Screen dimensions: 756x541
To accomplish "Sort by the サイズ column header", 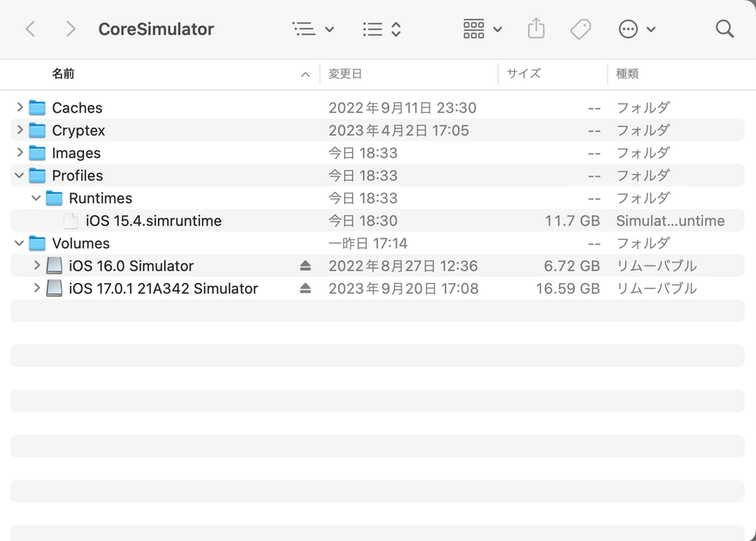I will [x=523, y=73].
